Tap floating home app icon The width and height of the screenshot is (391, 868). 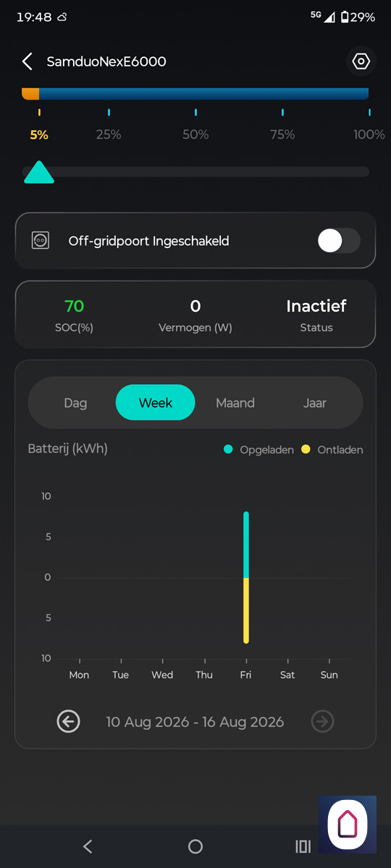[348, 824]
